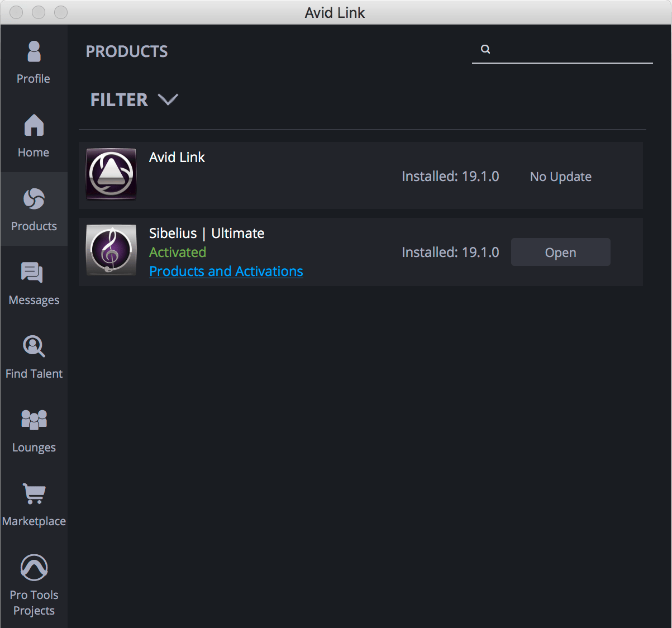Open the Find Talent sidebar icon
The image size is (672, 628).
pyautogui.click(x=34, y=346)
